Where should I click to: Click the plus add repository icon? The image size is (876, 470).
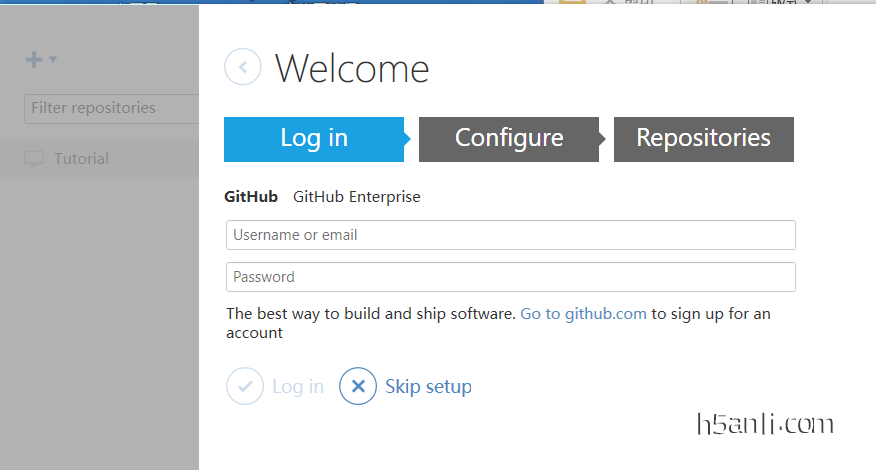click(34, 59)
